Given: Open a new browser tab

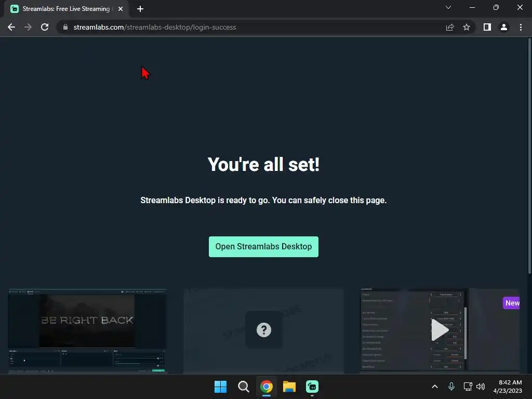Looking at the screenshot, I should pyautogui.click(x=140, y=9).
